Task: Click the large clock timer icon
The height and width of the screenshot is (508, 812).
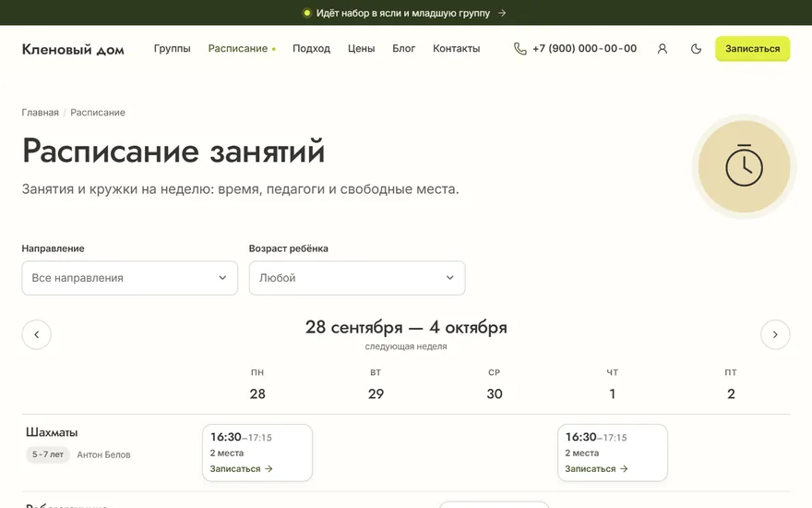Action: point(744,166)
